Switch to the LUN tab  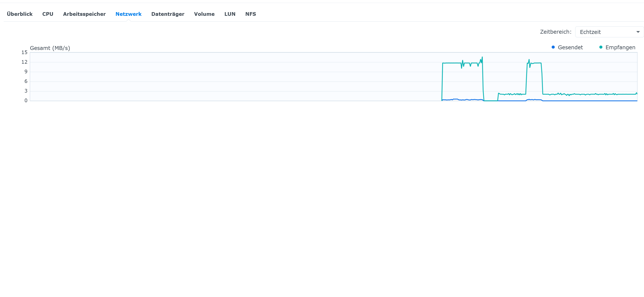229,14
